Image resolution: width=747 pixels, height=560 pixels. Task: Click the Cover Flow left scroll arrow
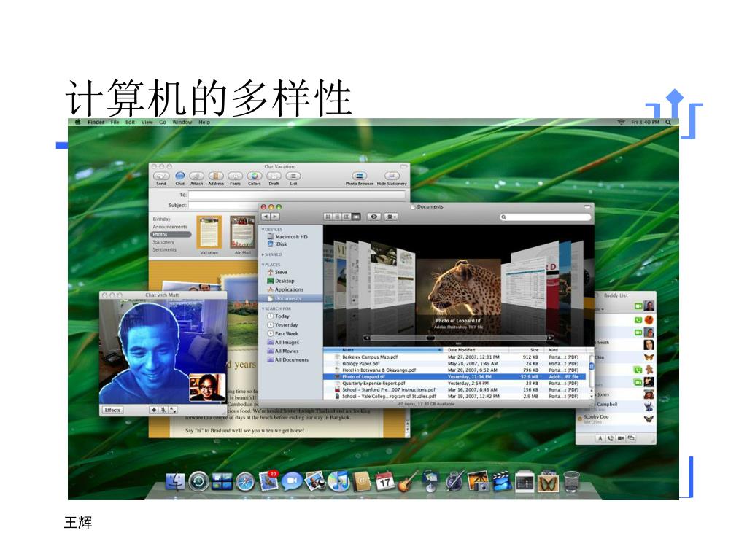click(366, 338)
